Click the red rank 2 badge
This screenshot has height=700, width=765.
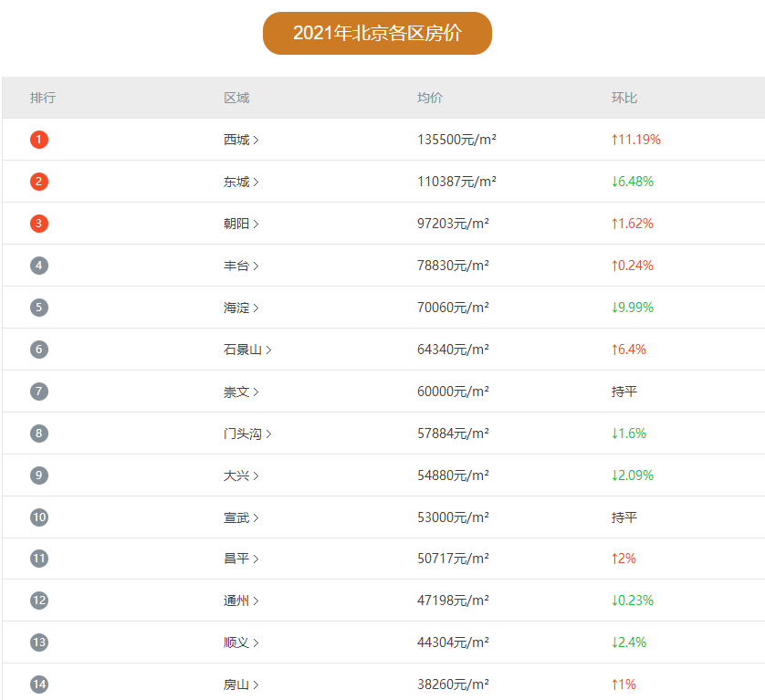[x=38, y=182]
